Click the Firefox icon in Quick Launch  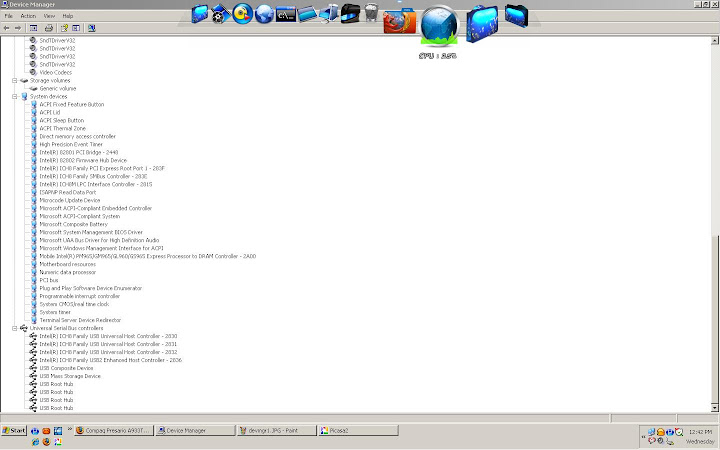point(46,442)
